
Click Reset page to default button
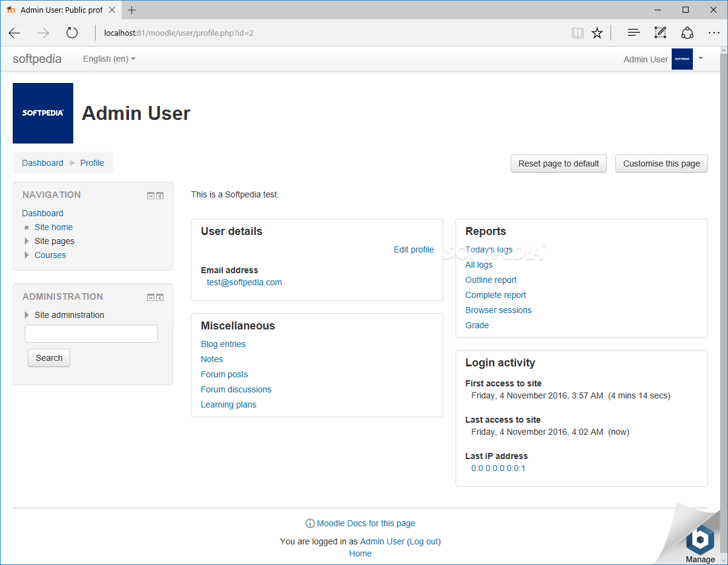(558, 164)
